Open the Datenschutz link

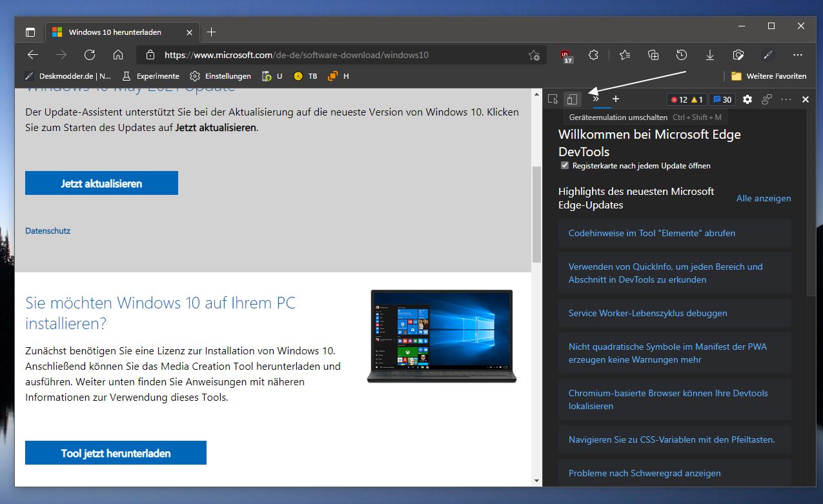48,230
